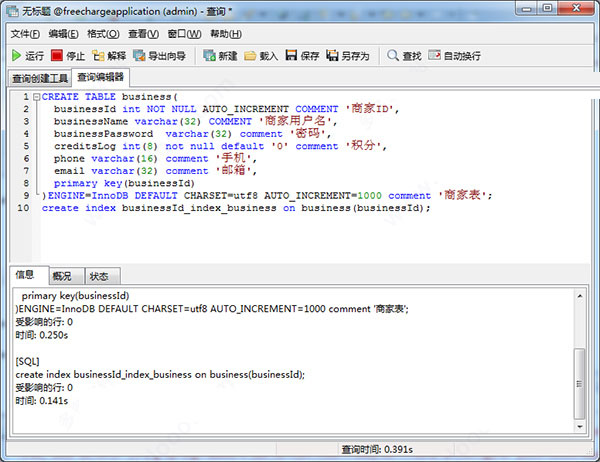Click the 解释 explain query icon

[x=109, y=56]
